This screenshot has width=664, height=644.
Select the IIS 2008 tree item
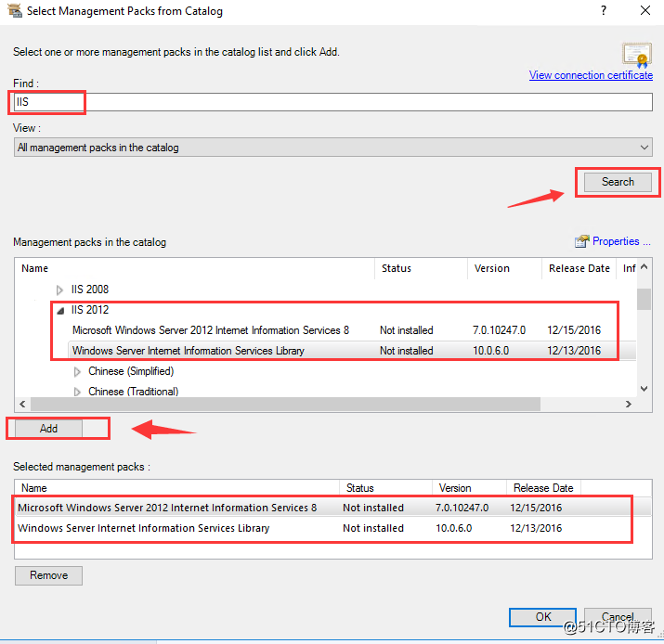click(x=90, y=290)
